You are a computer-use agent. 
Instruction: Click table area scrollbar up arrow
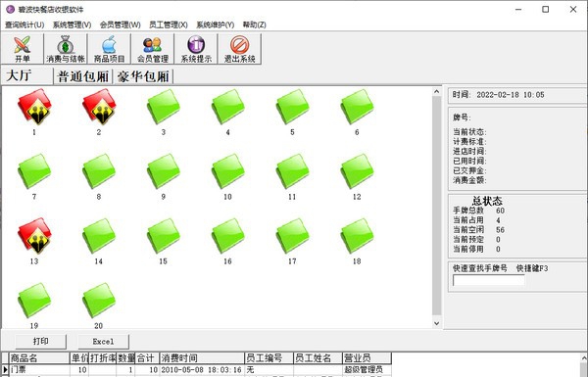[436, 91]
